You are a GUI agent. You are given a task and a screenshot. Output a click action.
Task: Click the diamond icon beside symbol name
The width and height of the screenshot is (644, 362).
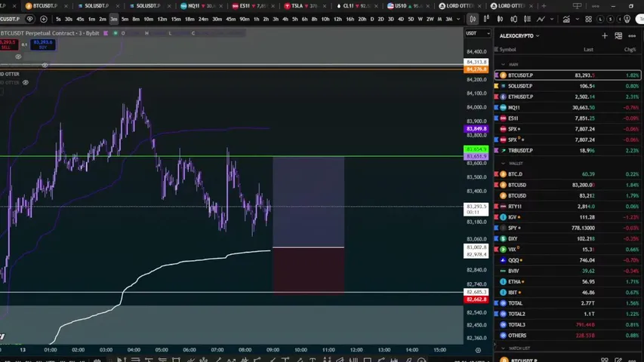(29, 19)
